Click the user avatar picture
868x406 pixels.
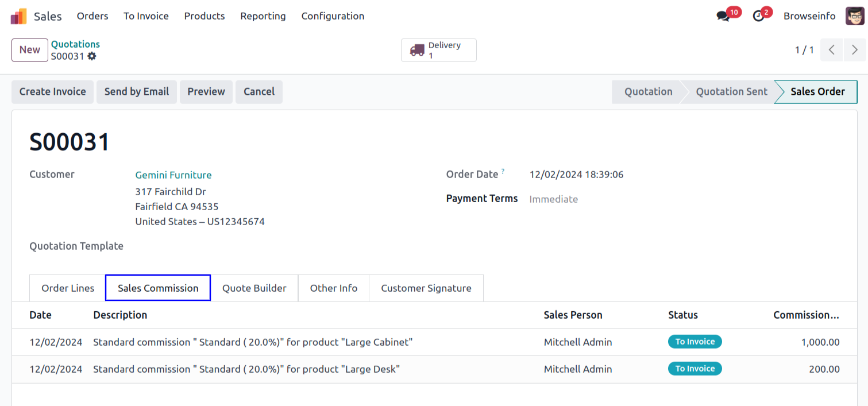[854, 16]
